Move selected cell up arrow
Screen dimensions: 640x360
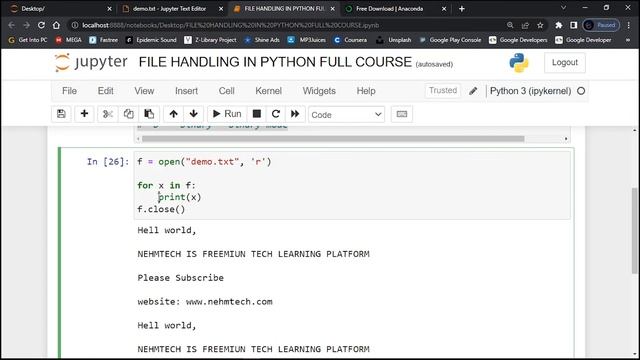(x=173, y=114)
